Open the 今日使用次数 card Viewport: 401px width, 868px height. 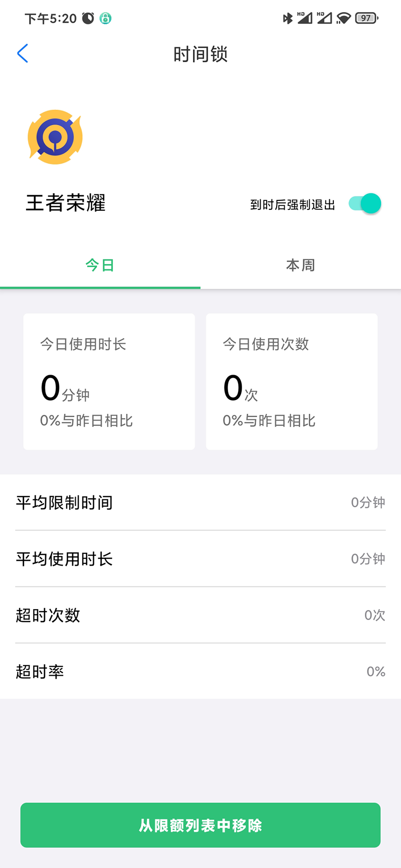[x=292, y=382]
